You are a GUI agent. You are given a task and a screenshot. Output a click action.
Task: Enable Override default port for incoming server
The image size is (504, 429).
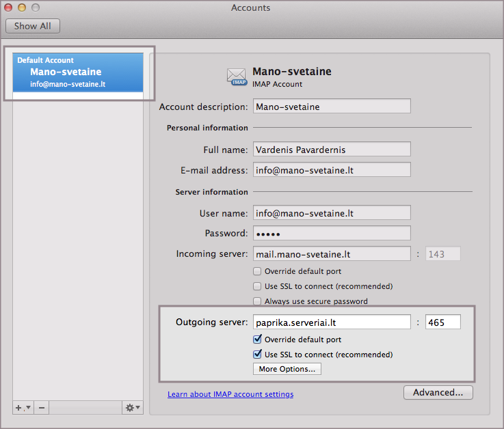257,271
